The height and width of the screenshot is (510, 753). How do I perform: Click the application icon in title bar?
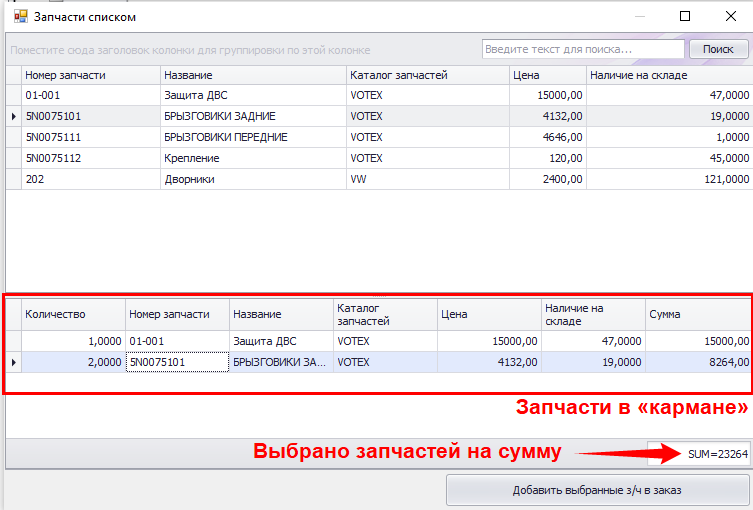(19, 17)
